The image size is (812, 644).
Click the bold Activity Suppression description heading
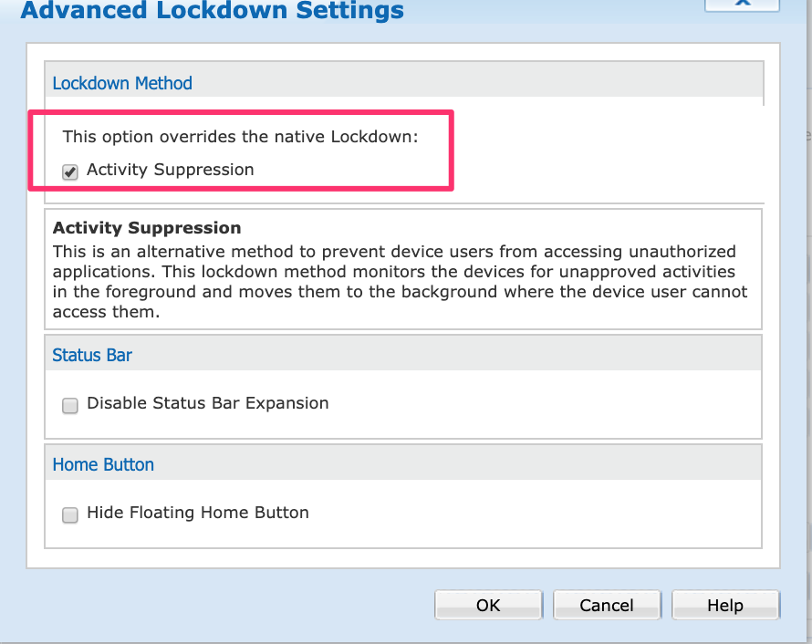click(147, 228)
